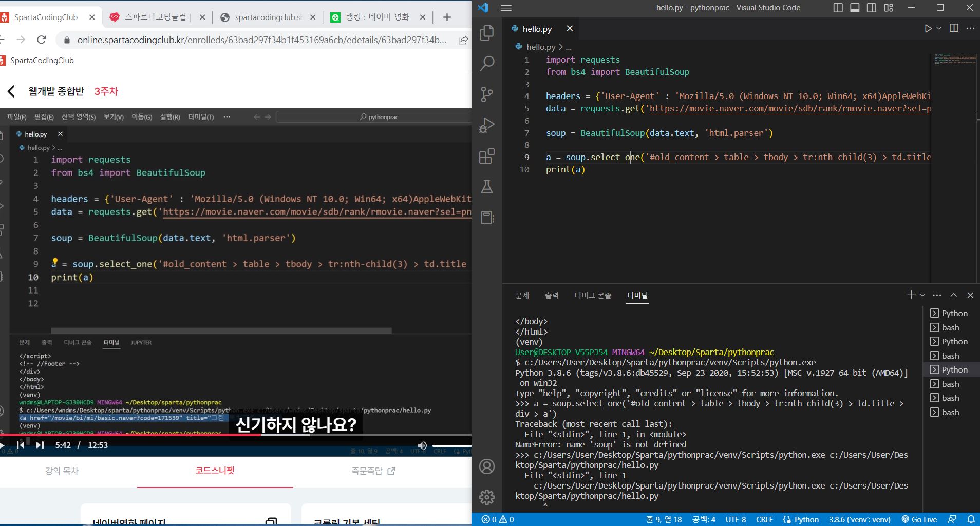This screenshot has height=526, width=980.
Task: Open the notifications bell in status bar
Action: [x=971, y=519]
